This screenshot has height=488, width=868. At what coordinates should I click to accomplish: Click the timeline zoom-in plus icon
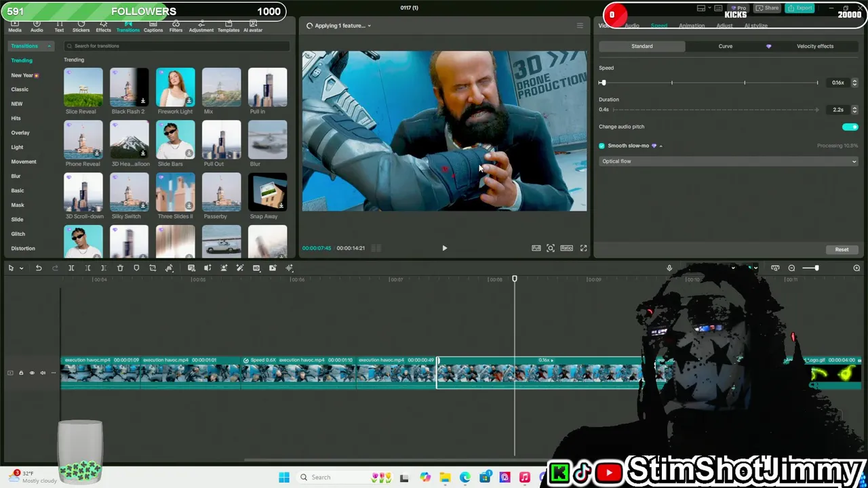click(856, 268)
